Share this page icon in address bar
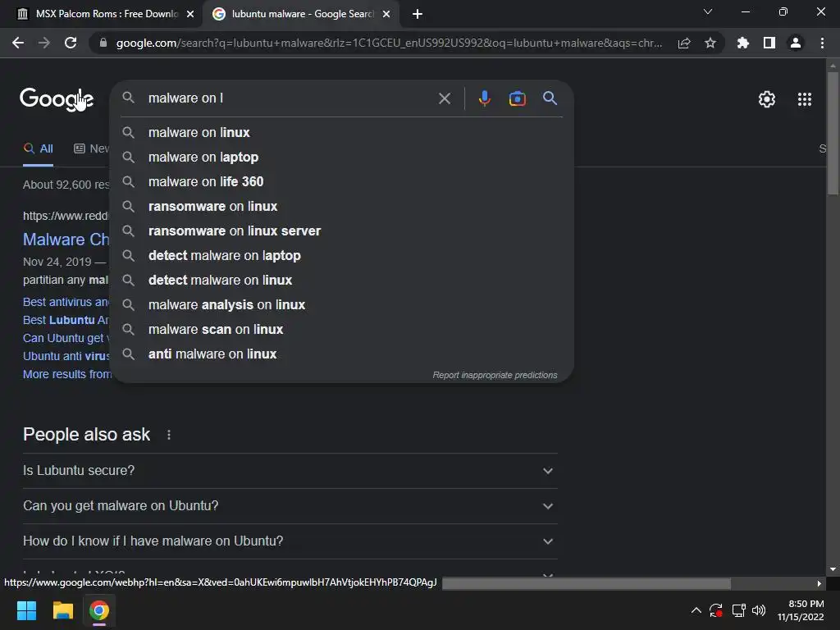Screen dimensions: 840x630 click(684, 43)
